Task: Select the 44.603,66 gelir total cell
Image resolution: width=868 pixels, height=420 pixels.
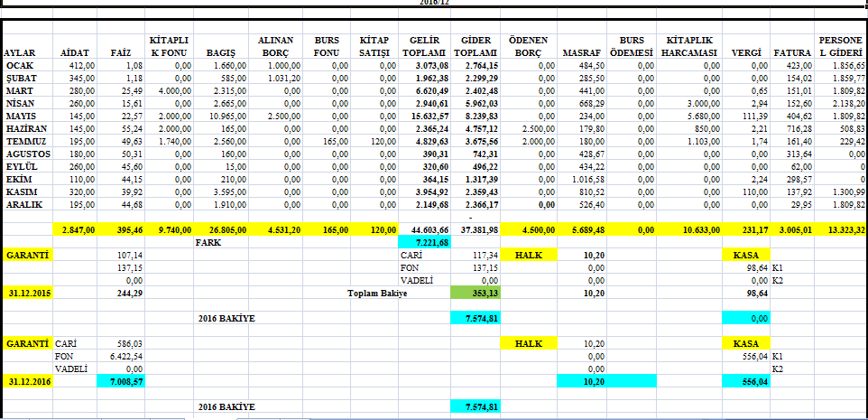Action: click(425, 230)
